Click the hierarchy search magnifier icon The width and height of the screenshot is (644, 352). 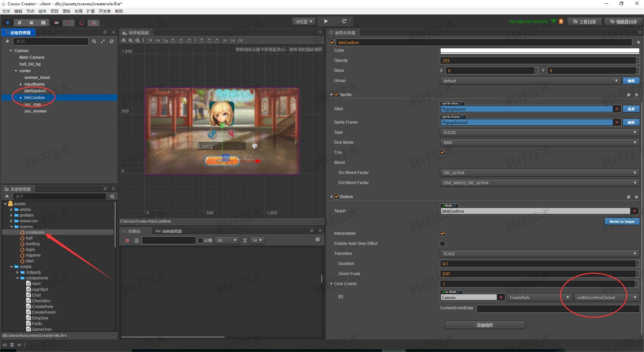tap(94, 41)
